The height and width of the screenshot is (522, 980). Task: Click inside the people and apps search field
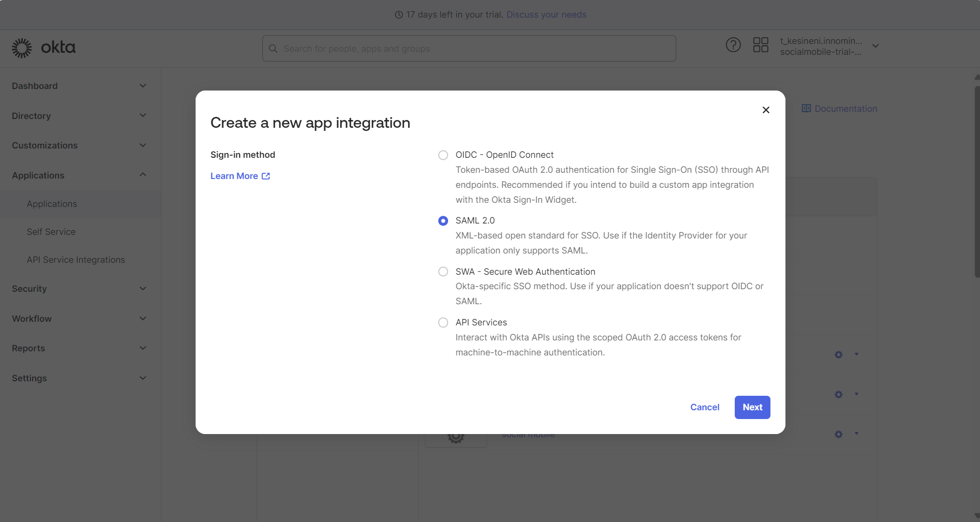[x=466, y=48]
